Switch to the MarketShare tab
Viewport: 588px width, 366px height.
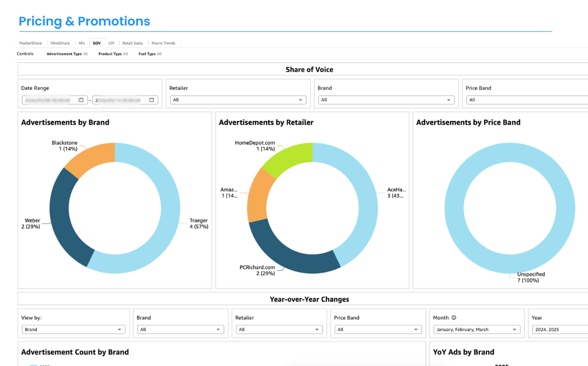click(x=30, y=43)
